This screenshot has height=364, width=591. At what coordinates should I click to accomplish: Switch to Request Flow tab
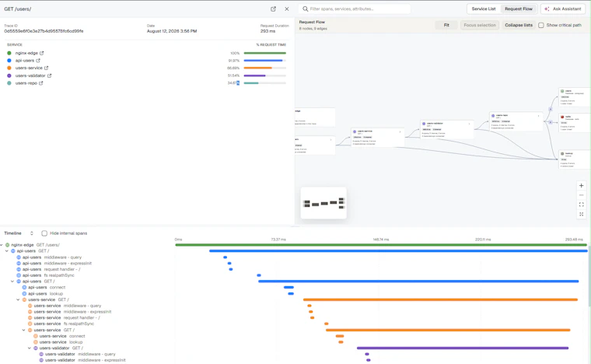coord(519,9)
